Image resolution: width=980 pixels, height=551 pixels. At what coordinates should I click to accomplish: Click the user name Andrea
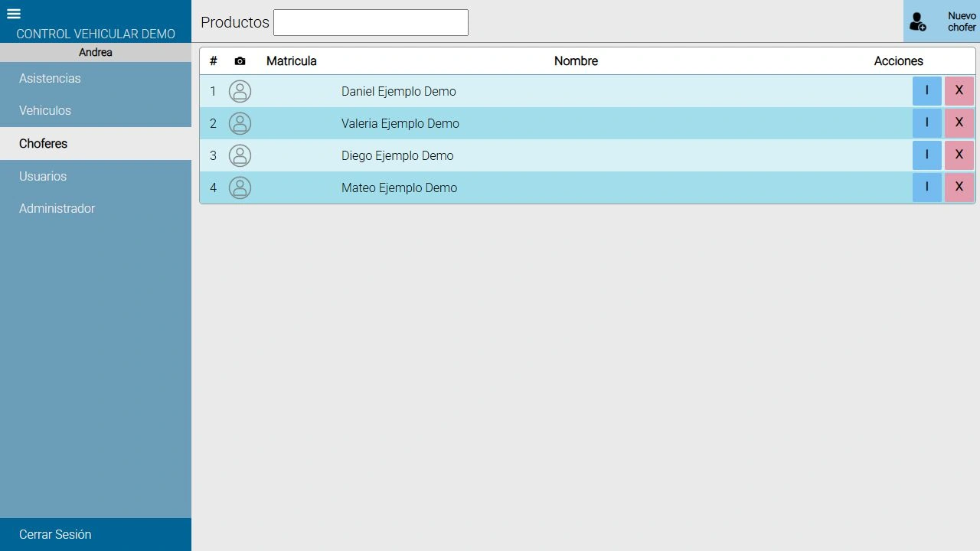[x=96, y=52]
